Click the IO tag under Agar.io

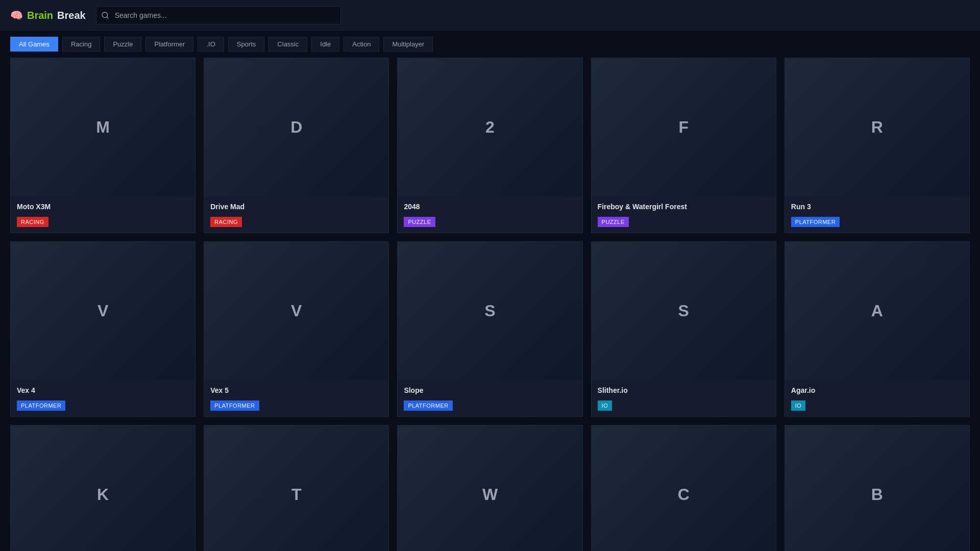coord(798,406)
